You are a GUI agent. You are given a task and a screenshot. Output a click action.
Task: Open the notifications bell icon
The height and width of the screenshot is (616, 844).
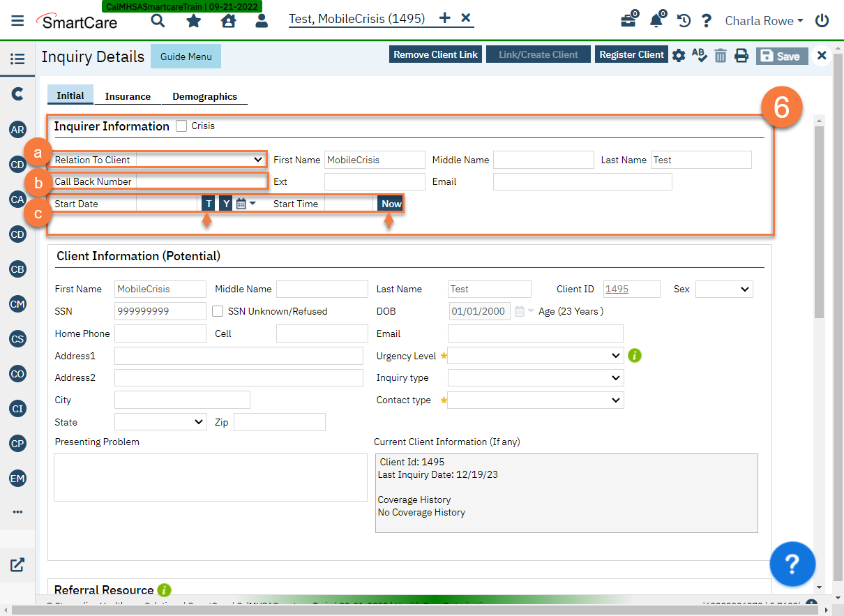656,21
